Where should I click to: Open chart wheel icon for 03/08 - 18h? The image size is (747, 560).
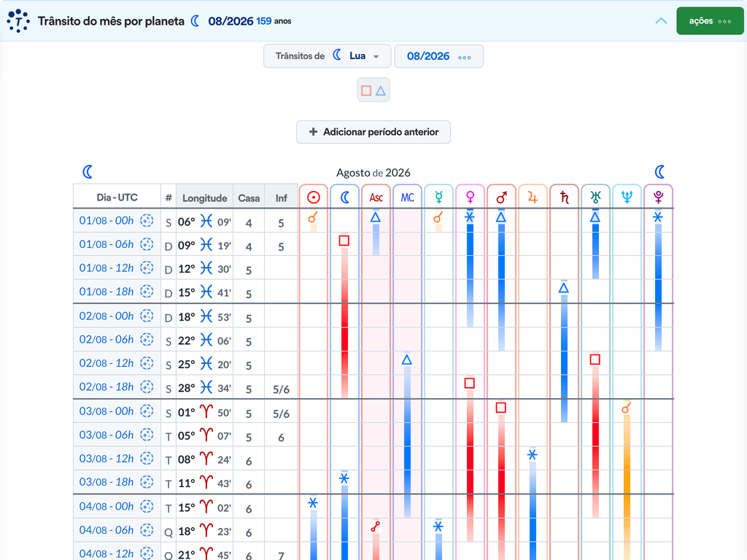pos(147,482)
